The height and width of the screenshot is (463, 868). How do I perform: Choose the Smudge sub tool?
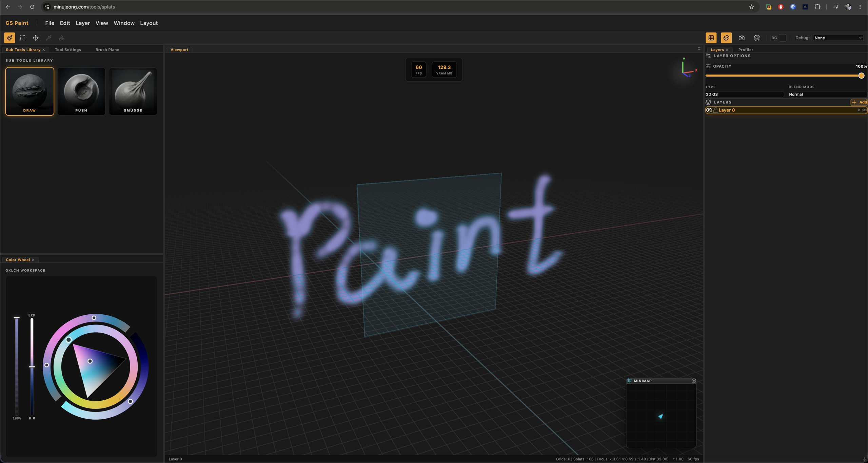[133, 91]
